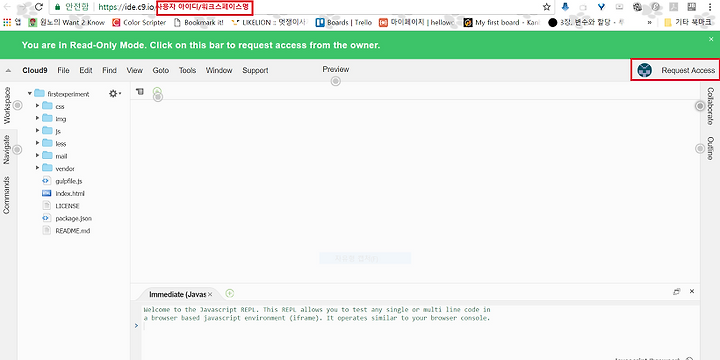The image size is (720, 360).
Task: Switch to the Navigate side panel tab
Action: tap(7, 149)
